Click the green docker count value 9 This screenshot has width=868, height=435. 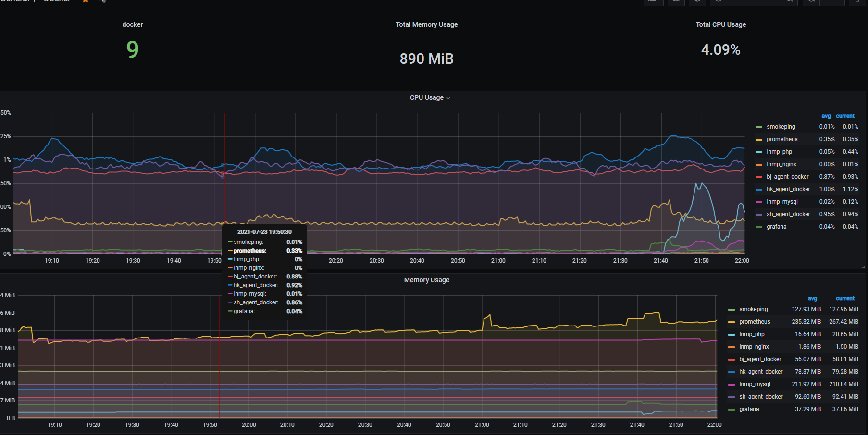[x=132, y=49]
